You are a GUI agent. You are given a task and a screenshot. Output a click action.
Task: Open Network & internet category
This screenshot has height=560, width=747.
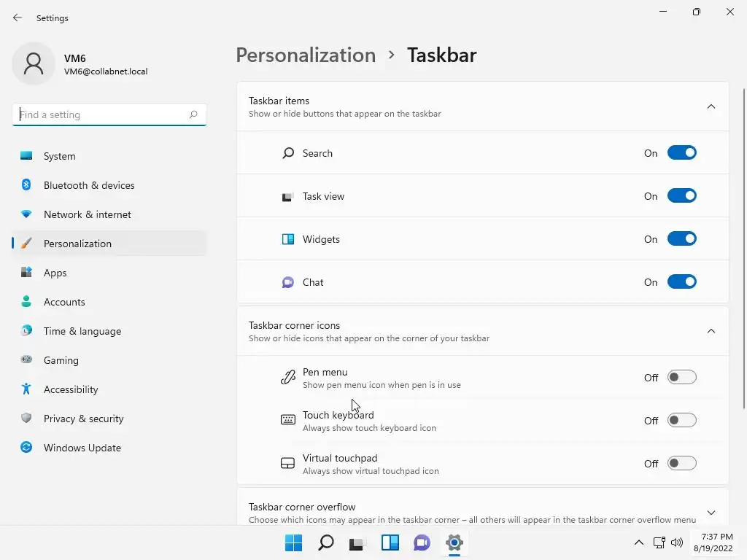(x=109, y=214)
